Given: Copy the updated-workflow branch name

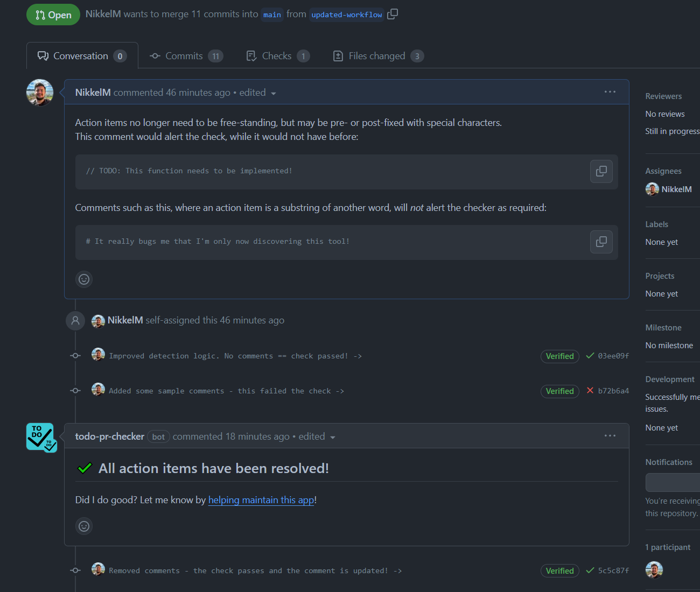Looking at the screenshot, I should tap(393, 14).
